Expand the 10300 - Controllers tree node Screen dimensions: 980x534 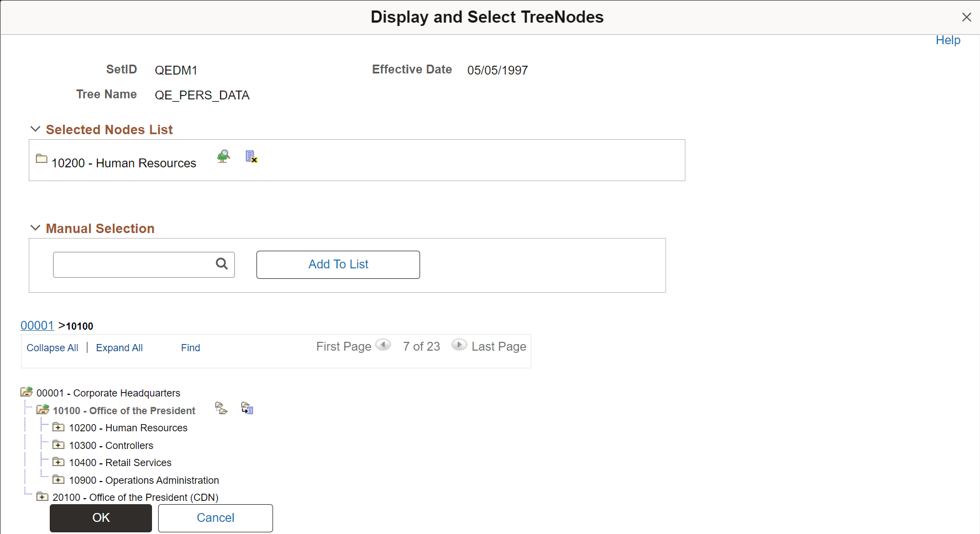[58, 444]
